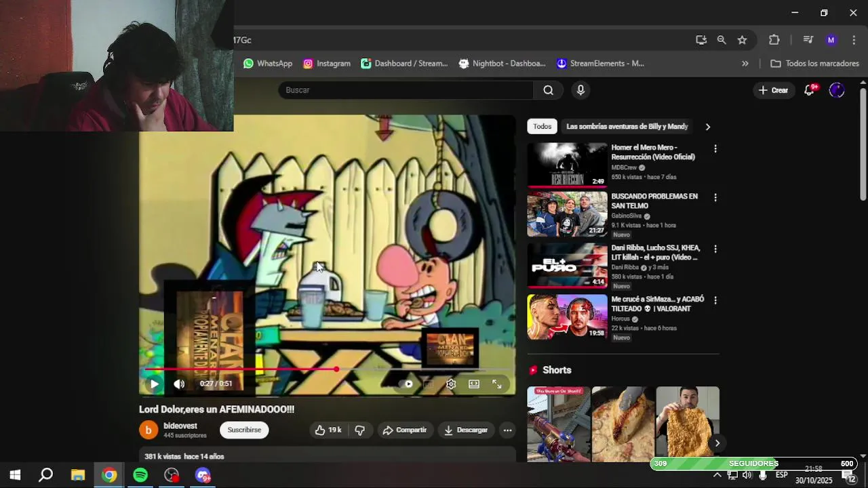Screen dimensions: 868x488
Task: Open BUSCANDO PROBLEMAS EN SAN TELMO thumbnail
Action: click(x=568, y=213)
